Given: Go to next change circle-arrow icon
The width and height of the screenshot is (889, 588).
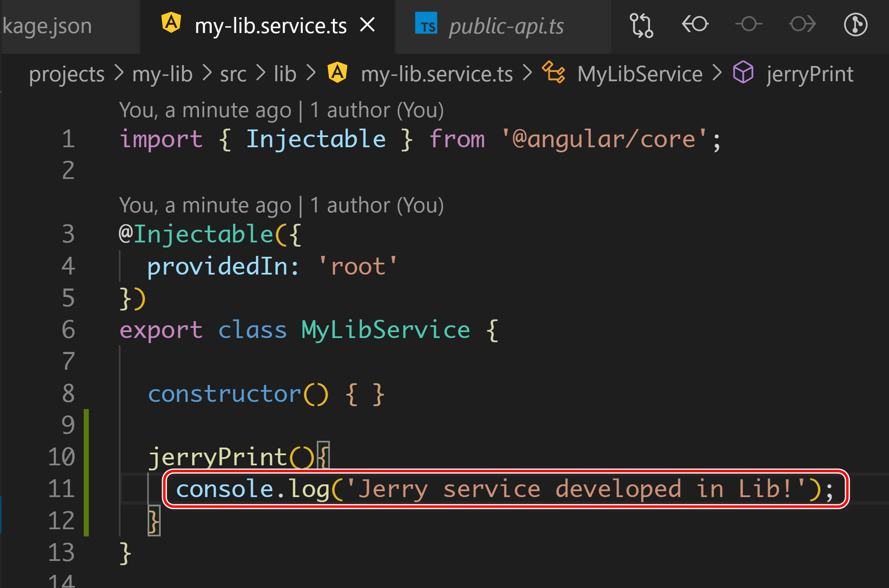Looking at the screenshot, I should click(x=802, y=24).
